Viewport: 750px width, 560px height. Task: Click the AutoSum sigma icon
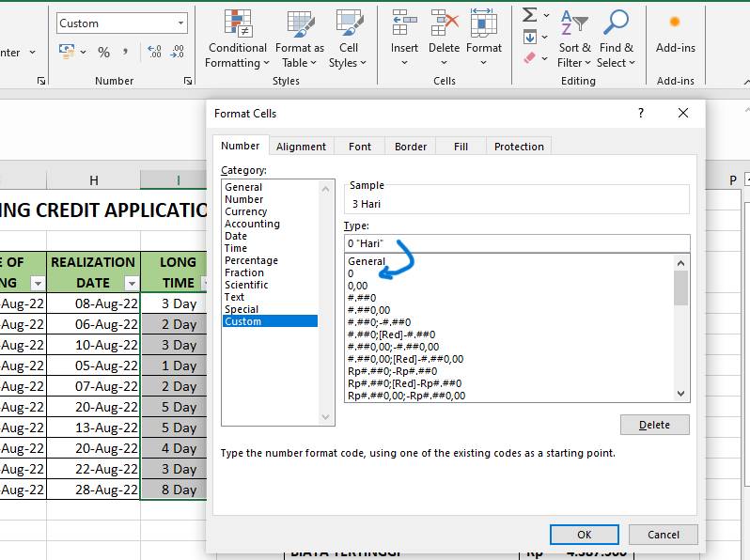coord(529,15)
